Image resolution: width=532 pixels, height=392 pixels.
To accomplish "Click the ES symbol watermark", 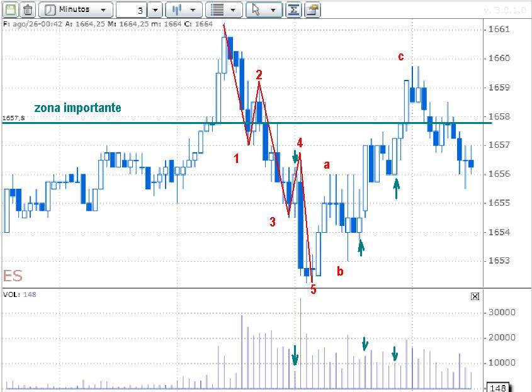I will coord(13,276).
